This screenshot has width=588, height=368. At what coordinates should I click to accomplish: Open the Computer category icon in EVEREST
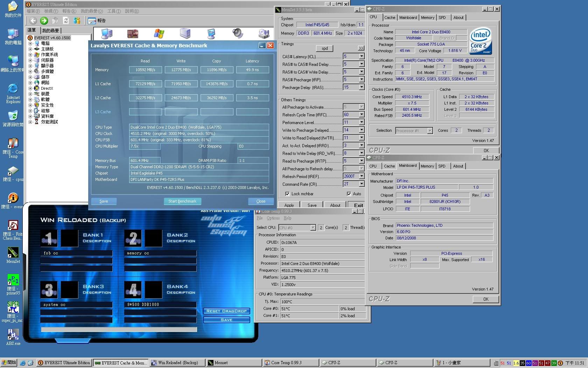(106, 33)
